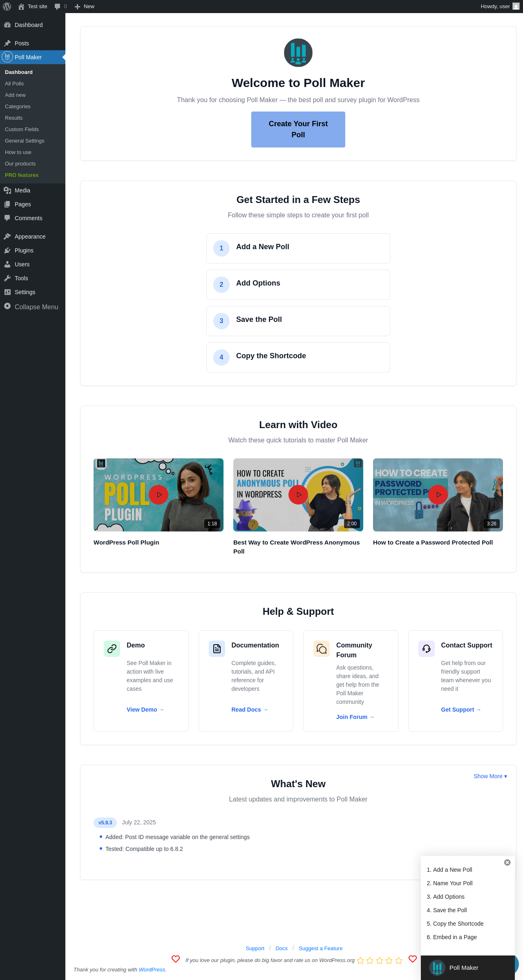Play the Anonymous Poll tutorial video
The width and height of the screenshot is (523, 980).
[x=298, y=495]
